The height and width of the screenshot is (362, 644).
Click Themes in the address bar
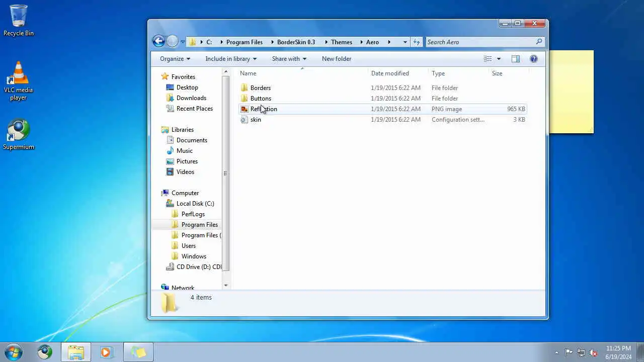point(342,42)
